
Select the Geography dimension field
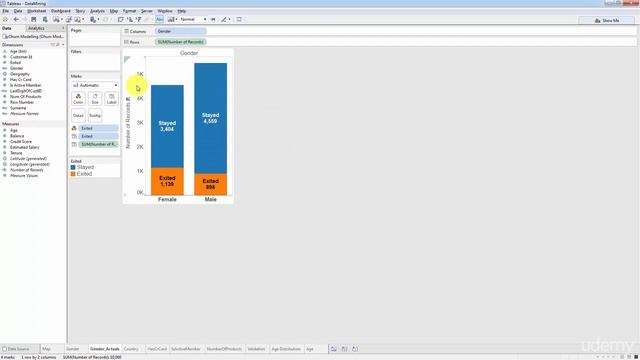coord(20,74)
